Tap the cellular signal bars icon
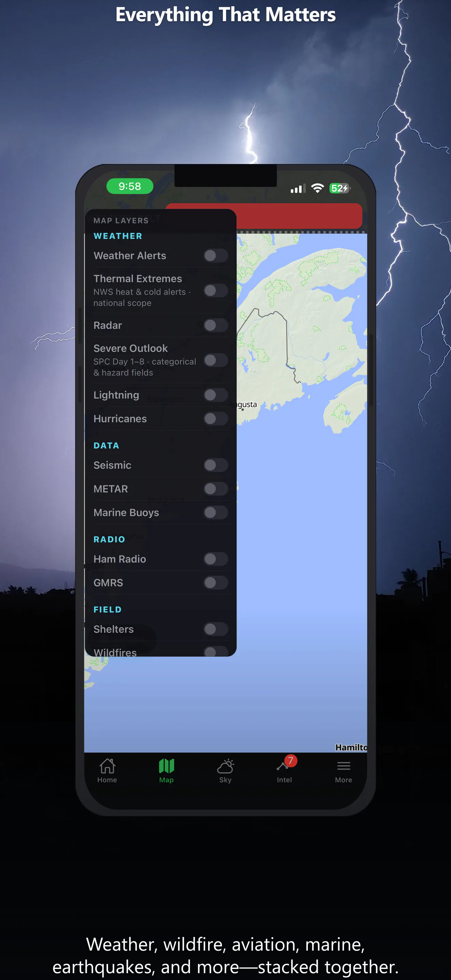The image size is (451, 980). 298,189
